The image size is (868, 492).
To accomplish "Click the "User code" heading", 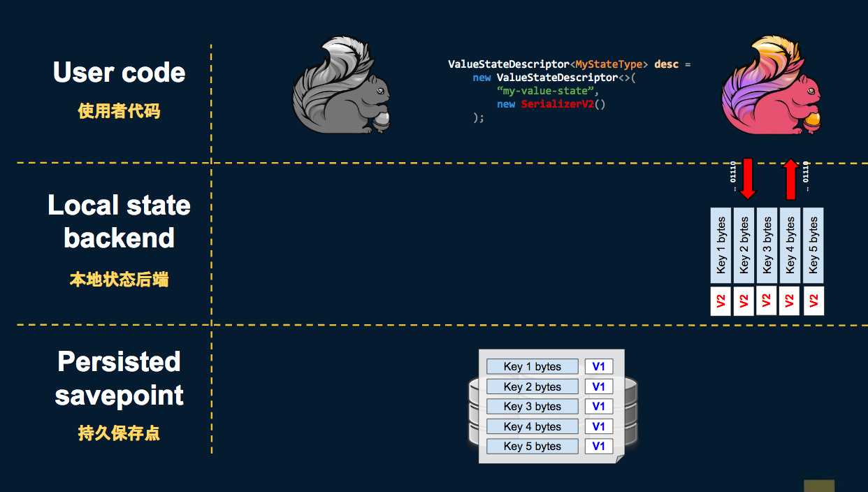I will [119, 73].
